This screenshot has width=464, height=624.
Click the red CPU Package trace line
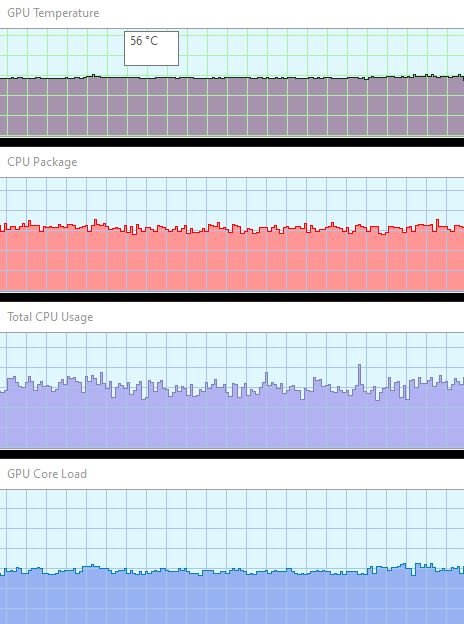point(232,228)
